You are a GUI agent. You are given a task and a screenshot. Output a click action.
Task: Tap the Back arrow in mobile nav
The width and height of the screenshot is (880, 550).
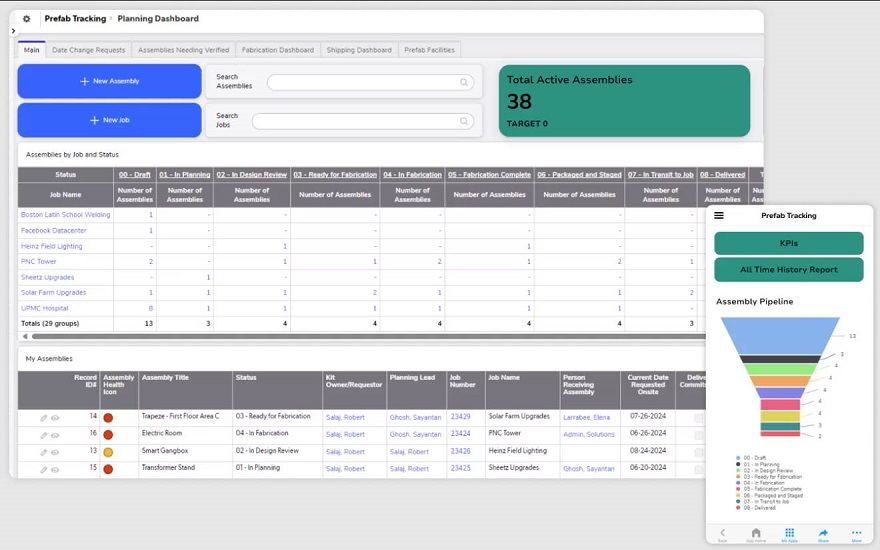[722, 534]
